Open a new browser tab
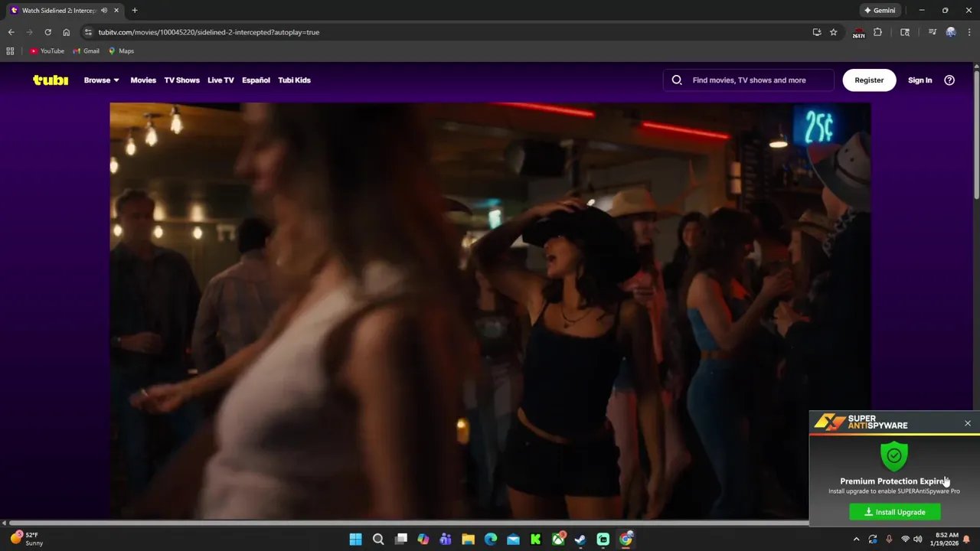 [135, 11]
